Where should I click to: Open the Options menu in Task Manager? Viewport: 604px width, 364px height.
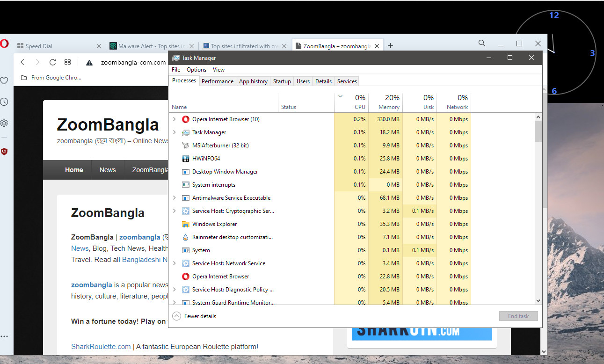(196, 70)
